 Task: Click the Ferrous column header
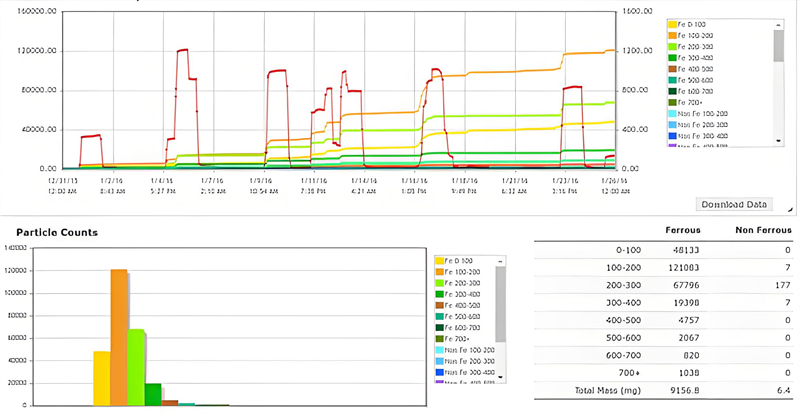point(682,231)
